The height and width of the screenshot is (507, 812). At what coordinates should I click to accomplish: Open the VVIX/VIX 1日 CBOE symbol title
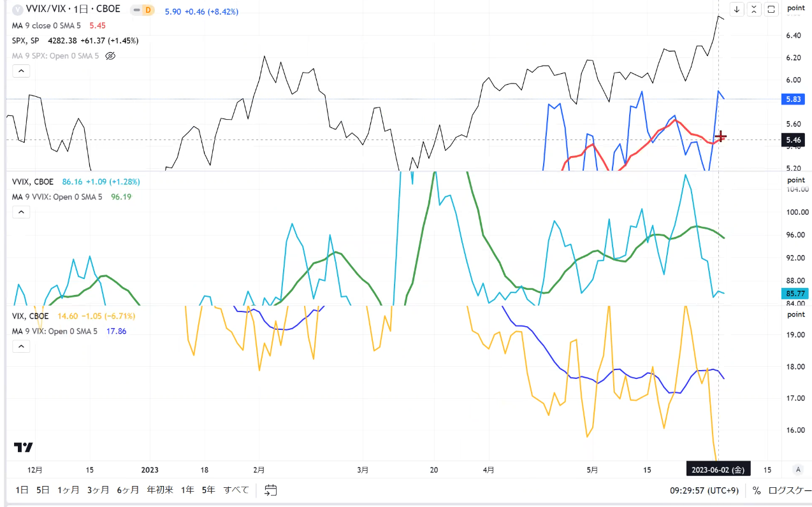coord(74,10)
